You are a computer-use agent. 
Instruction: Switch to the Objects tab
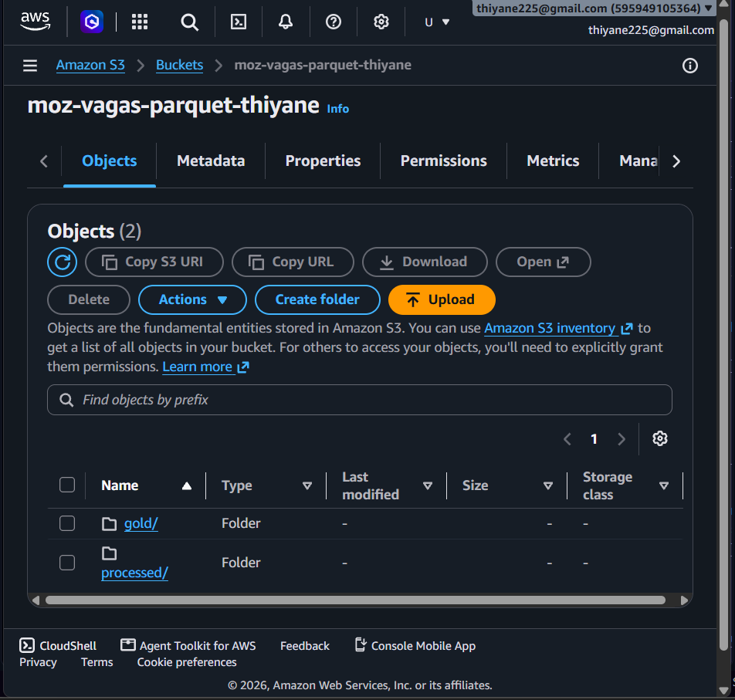tap(109, 161)
